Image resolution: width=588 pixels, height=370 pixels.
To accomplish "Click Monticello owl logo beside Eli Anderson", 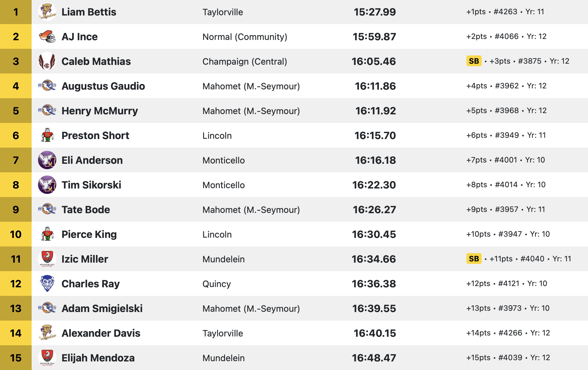I will [x=47, y=160].
